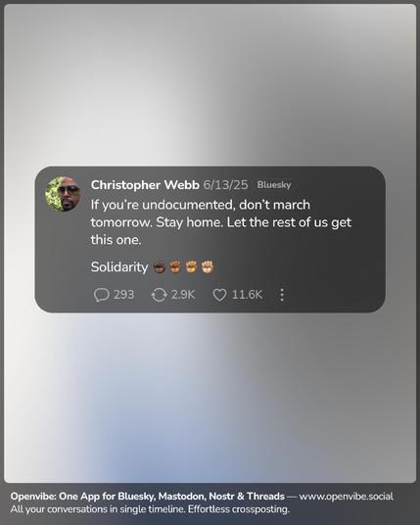Screen dimensions: 420x525
Task: Click the 293 replies count
Action: click(x=123, y=295)
